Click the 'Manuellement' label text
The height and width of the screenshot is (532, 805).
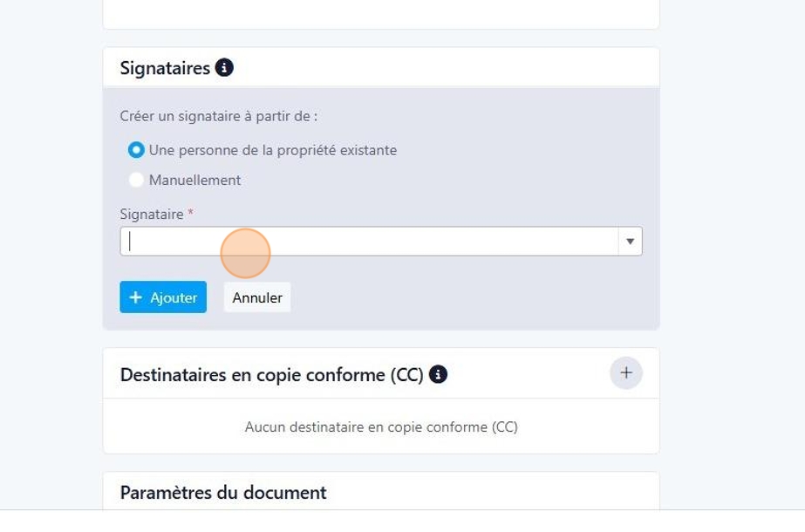pyautogui.click(x=194, y=180)
